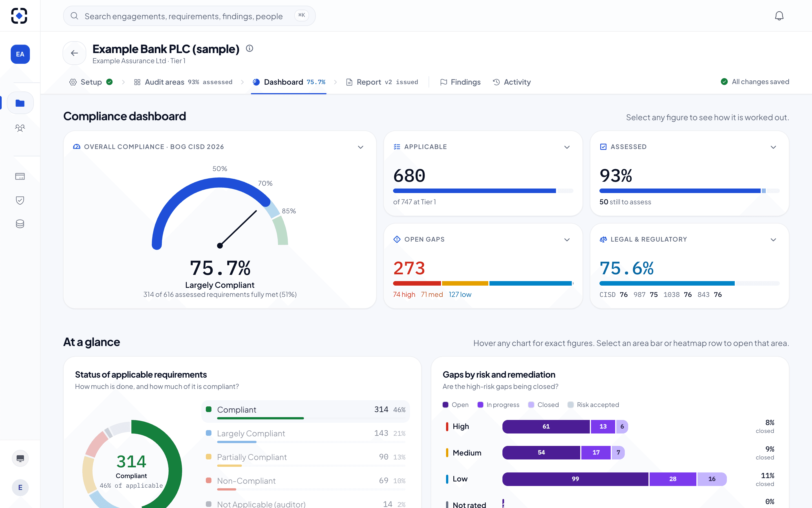The width and height of the screenshot is (812, 508).
Task: Expand the Assessed card chevron
Action: [773, 147]
